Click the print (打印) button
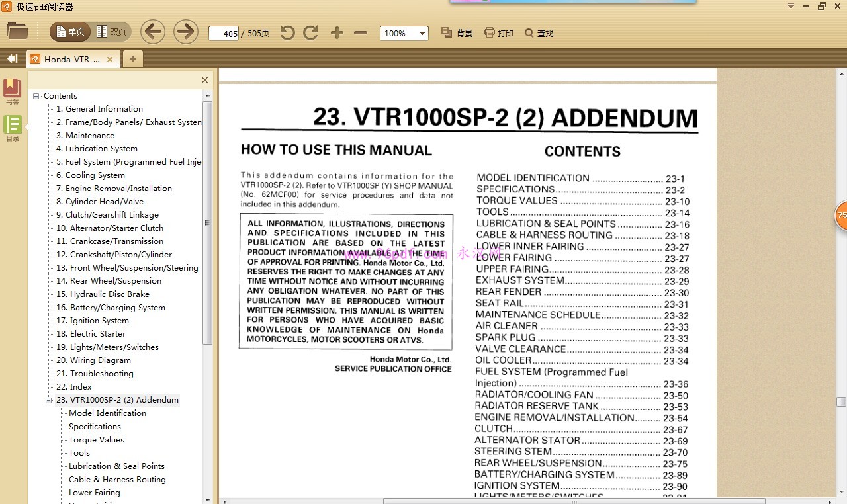847x504 pixels. (x=499, y=33)
